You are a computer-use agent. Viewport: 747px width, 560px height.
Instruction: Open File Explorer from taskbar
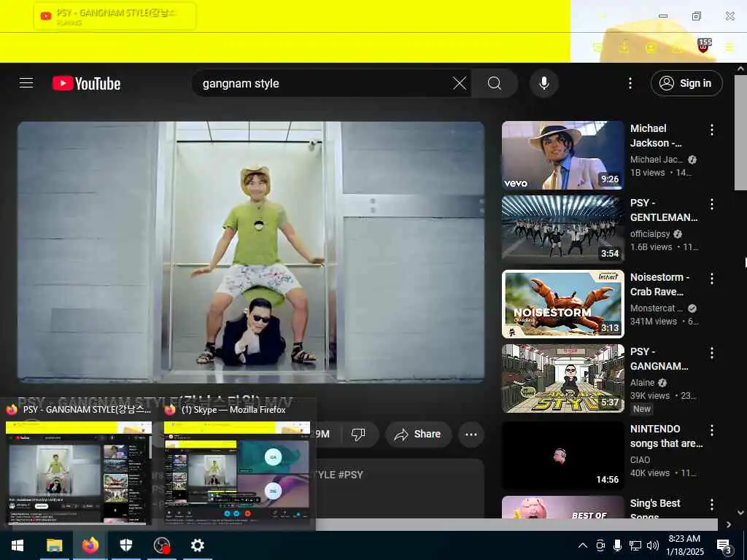[x=54, y=545]
